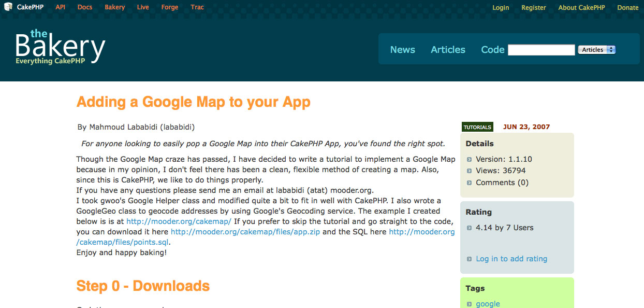Open Trac from the top navigation

tap(197, 7)
